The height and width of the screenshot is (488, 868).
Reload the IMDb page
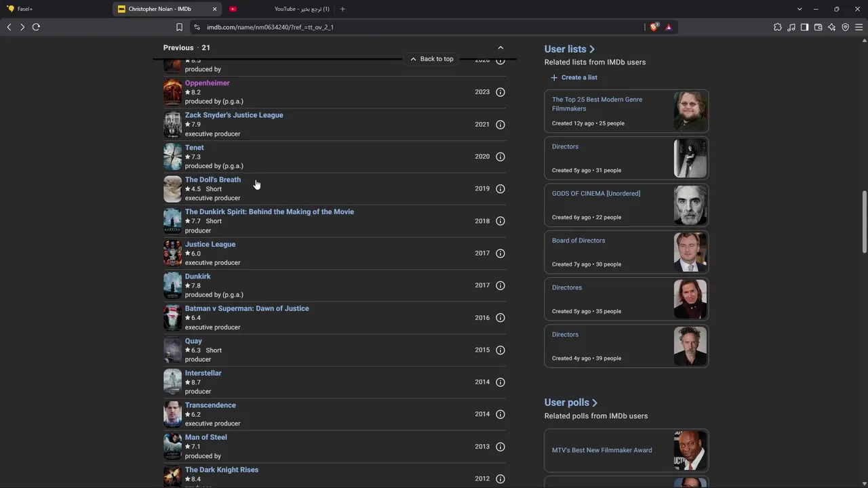pos(36,27)
